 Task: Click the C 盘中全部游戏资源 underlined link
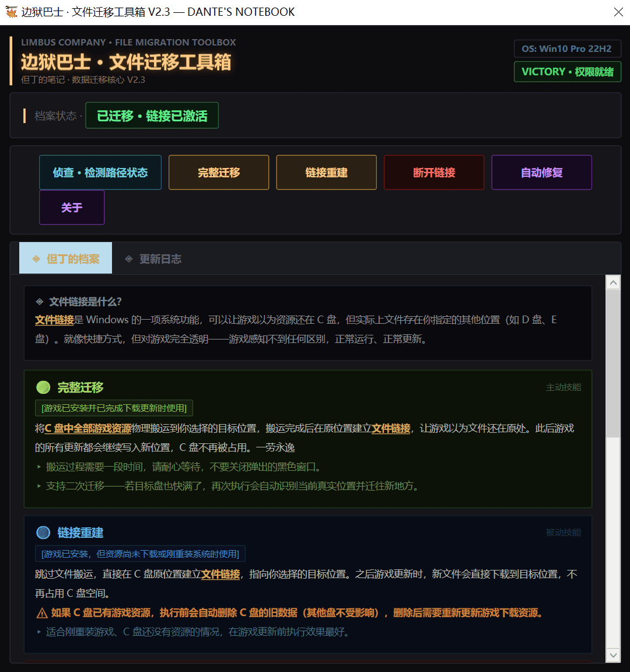click(88, 428)
